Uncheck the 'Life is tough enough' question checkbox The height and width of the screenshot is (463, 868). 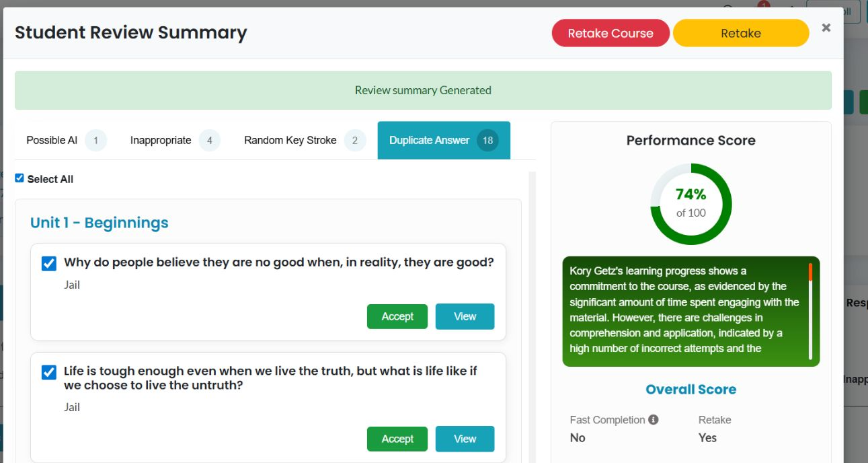pyautogui.click(x=49, y=372)
